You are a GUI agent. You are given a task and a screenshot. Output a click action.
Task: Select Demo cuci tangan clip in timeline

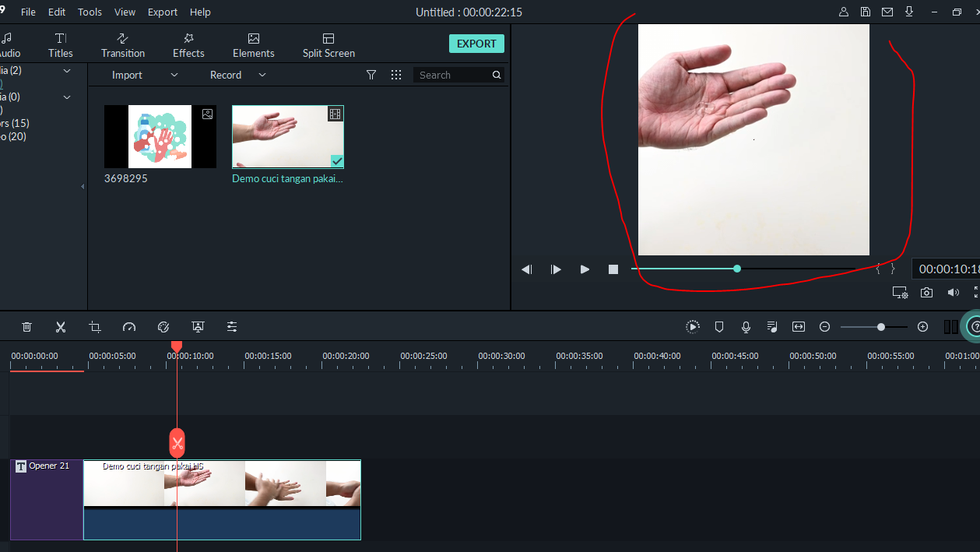(x=222, y=499)
